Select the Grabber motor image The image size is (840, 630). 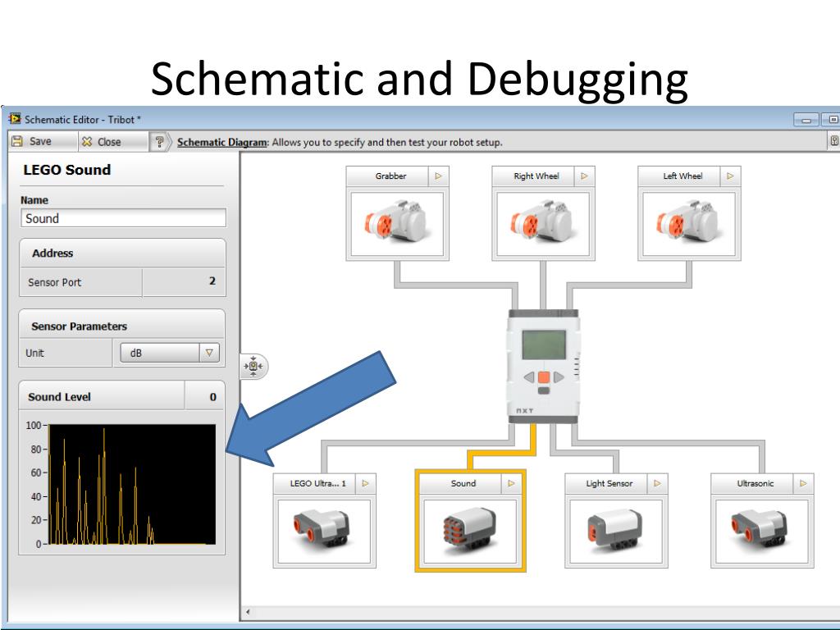pos(397,224)
